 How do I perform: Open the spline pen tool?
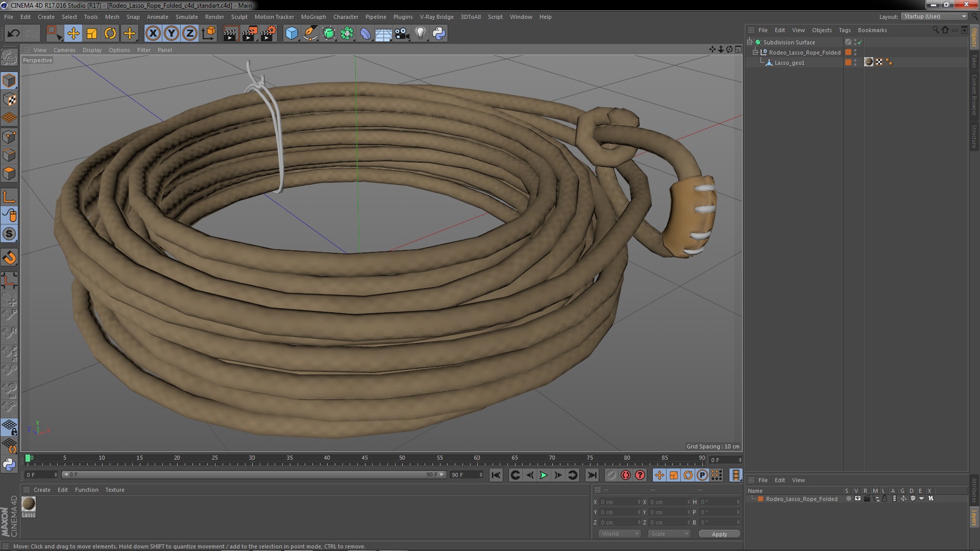[x=310, y=34]
